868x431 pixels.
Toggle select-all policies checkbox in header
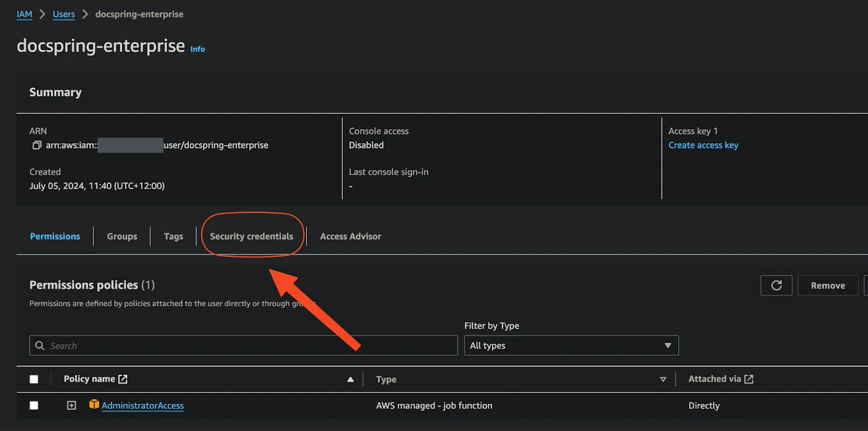click(34, 379)
